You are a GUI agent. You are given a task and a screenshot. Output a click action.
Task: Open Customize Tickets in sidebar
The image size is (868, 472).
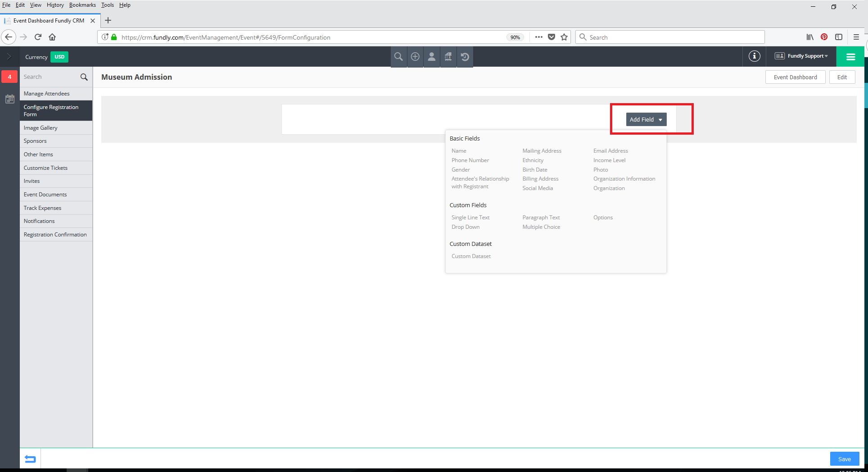coord(56,168)
